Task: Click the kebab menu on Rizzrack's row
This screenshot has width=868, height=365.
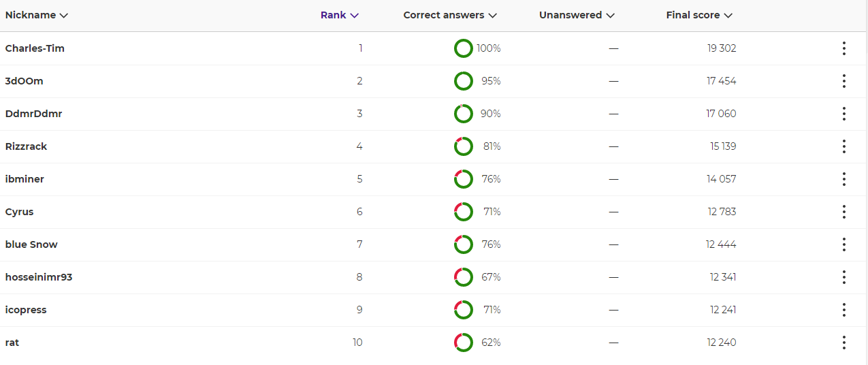Action: click(843, 146)
